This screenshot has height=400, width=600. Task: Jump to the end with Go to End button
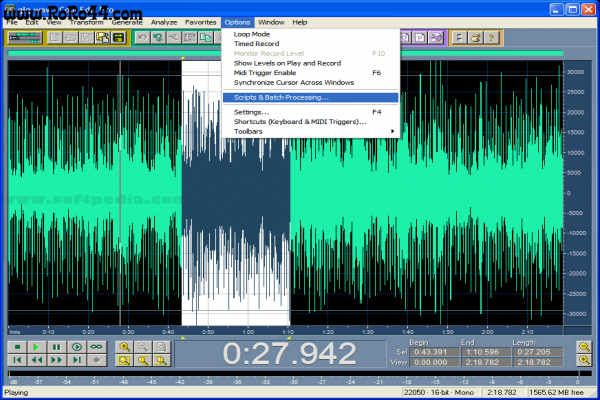coord(77,360)
